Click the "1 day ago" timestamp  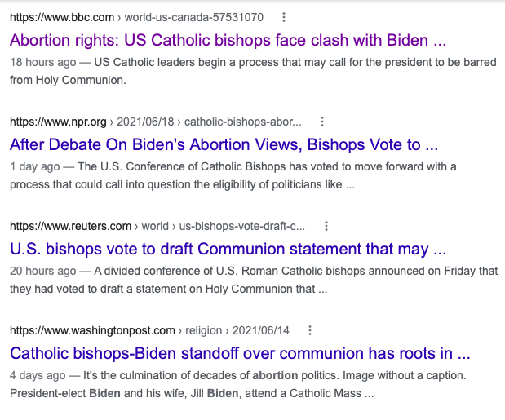click(34, 166)
